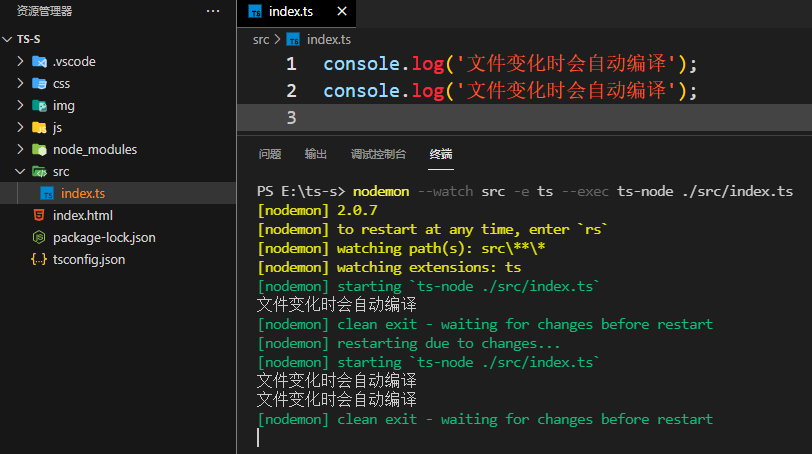The width and height of the screenshot is (812, 454).
Task: Place cursor on empty editor line 3
Action: point(500,117)
